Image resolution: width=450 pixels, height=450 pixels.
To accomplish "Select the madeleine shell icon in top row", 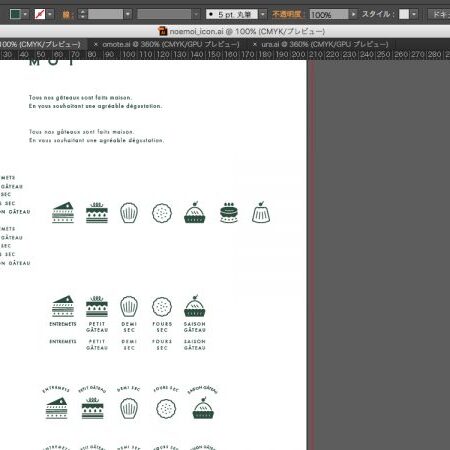I will [129, 213].
